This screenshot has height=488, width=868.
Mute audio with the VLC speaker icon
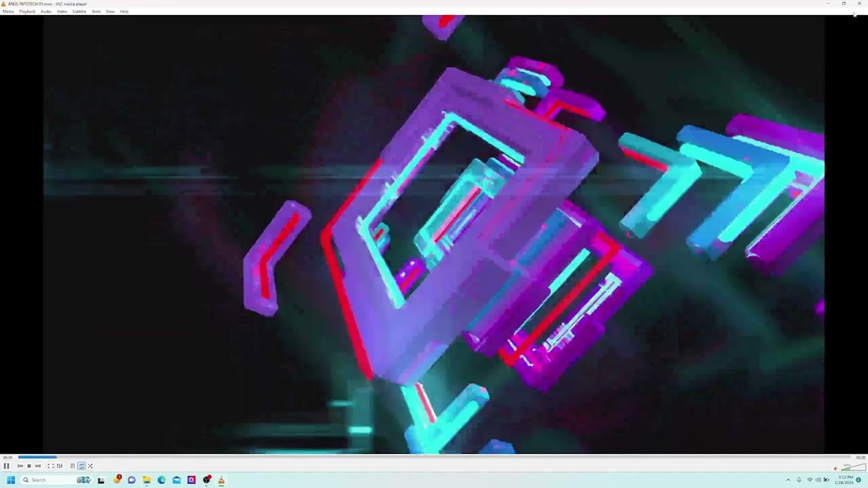click(836, 468)
